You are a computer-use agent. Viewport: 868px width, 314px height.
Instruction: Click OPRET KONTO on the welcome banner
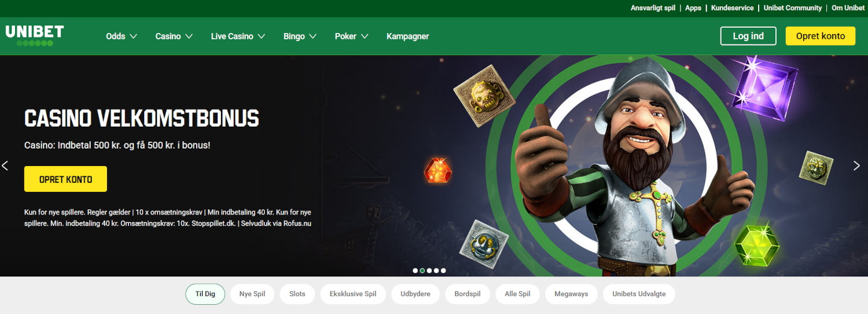pyautogui.click(x=65, y=179)
